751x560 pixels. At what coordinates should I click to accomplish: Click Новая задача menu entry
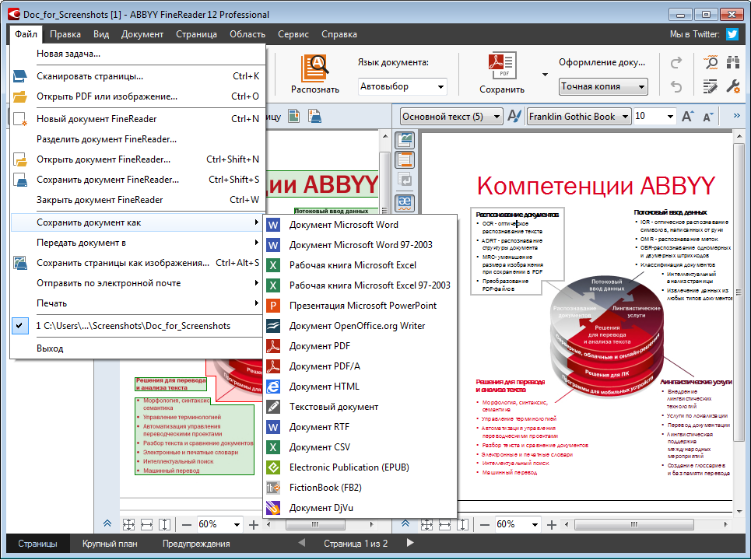[137, 54]
